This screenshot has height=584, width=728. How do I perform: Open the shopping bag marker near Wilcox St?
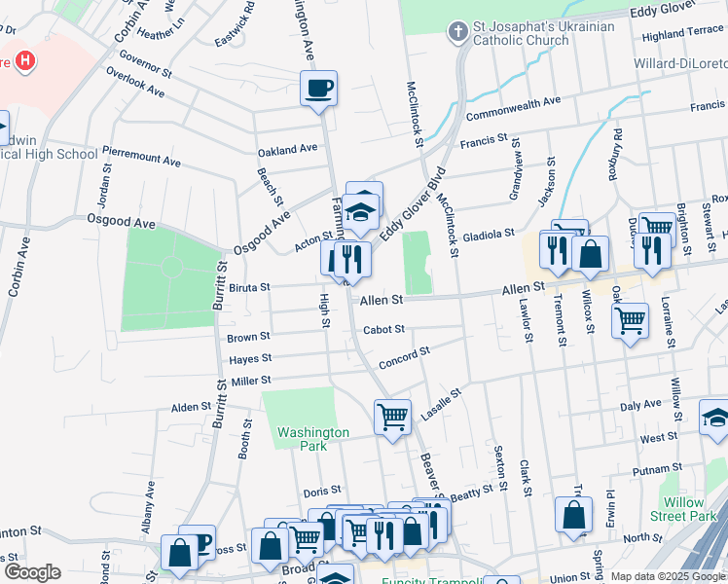pyautogui.click(x=590, y=255)
